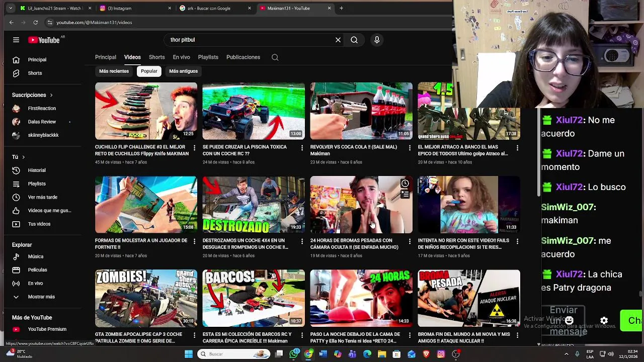Expand the Suscripciones section

pos(32,95)
